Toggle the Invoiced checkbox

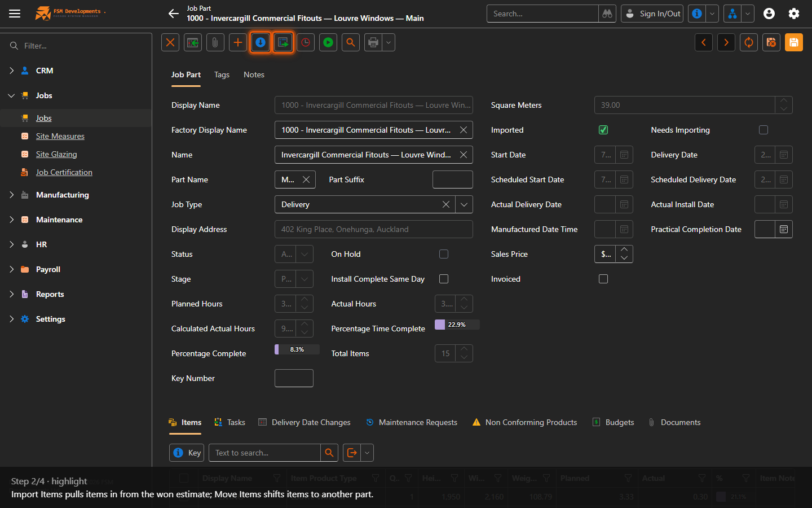[x=603, y=279]
